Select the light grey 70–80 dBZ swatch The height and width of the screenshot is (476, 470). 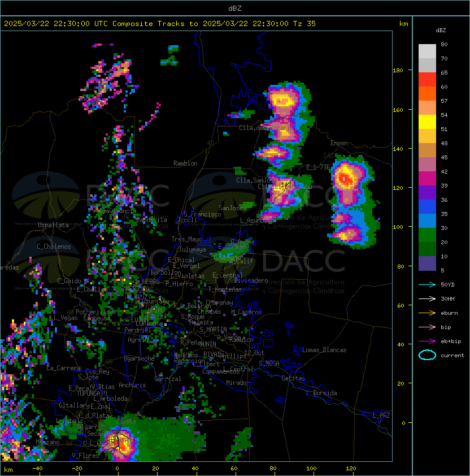(427, 51)
